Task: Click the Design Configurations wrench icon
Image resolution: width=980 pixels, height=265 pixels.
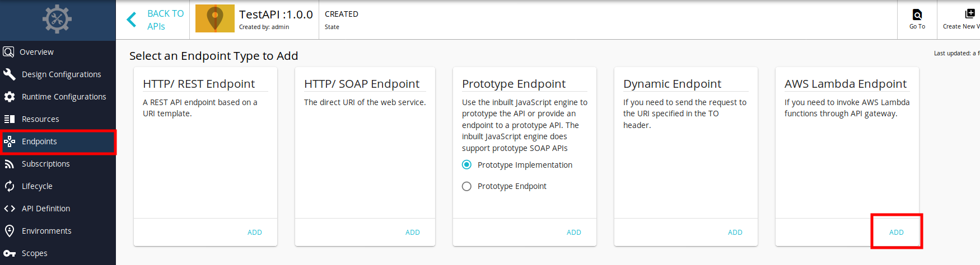Action: pyautogui.click(x=10, y=74)
